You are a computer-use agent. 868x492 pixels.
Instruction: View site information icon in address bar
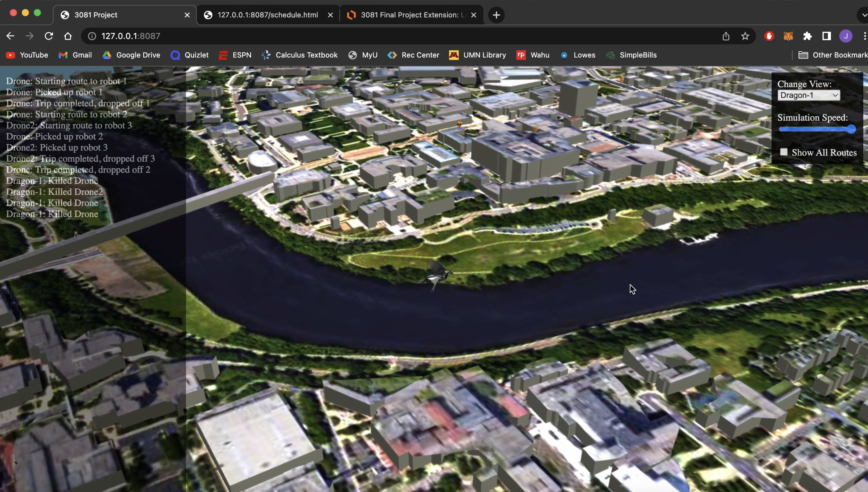click(x=92, y=36)
